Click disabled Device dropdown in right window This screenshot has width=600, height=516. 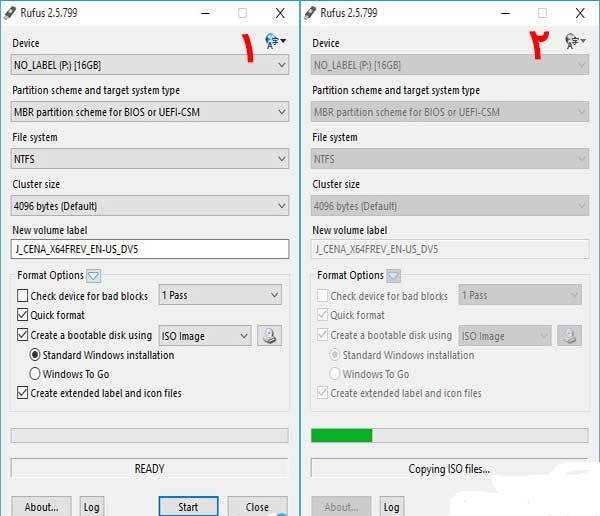pos(450,65)
